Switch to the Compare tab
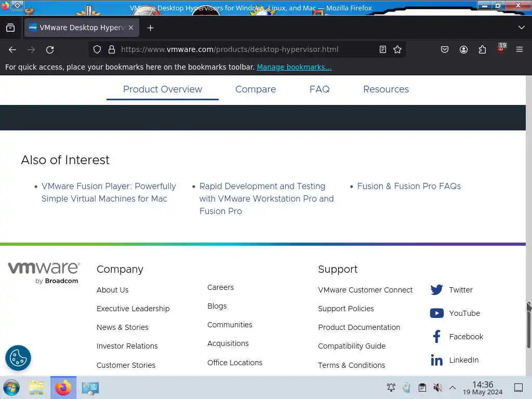 [256, 89]
